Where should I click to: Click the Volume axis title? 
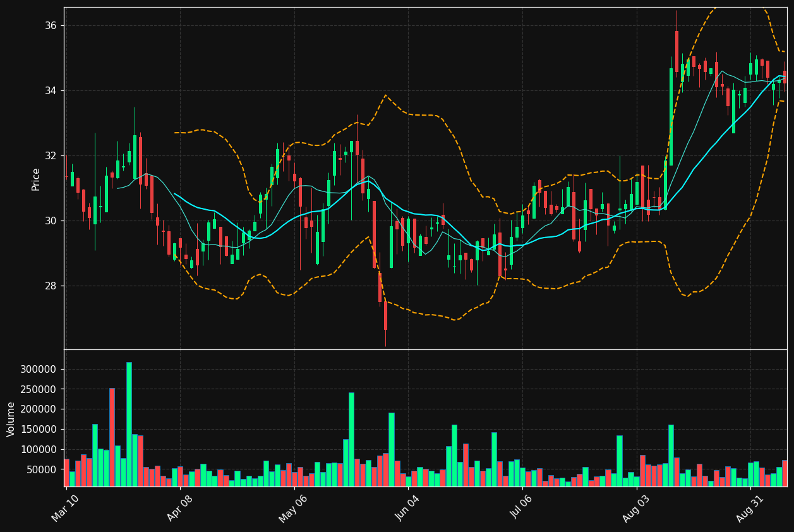[11, 419]
